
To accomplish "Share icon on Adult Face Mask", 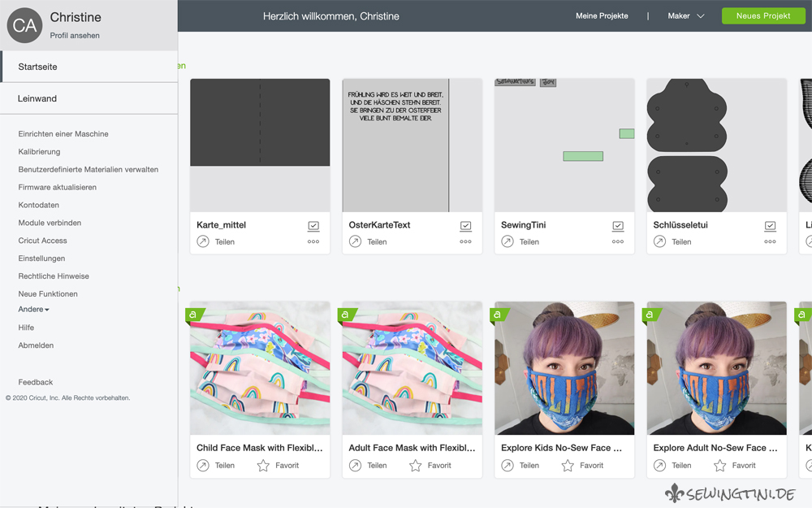I will (356, 466).
